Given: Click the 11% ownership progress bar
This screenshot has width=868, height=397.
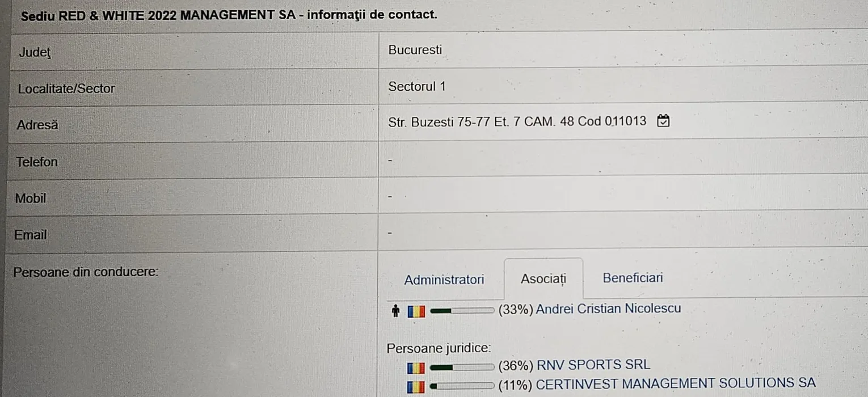Looking at the screenshot, I should click(462, 386).
